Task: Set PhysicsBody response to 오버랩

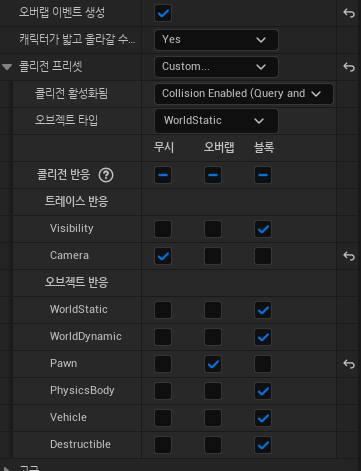Action: [x=213, y=391]
